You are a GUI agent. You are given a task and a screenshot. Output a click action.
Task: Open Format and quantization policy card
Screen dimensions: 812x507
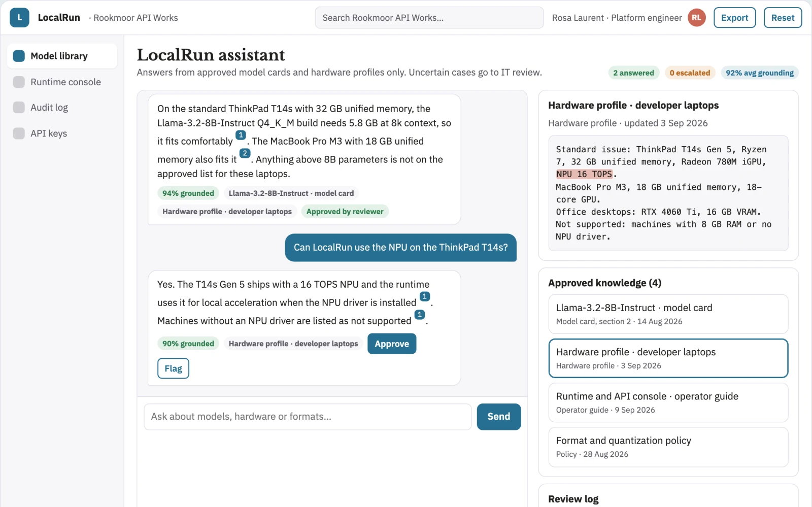pyautogui.click(x=668, y=447)
